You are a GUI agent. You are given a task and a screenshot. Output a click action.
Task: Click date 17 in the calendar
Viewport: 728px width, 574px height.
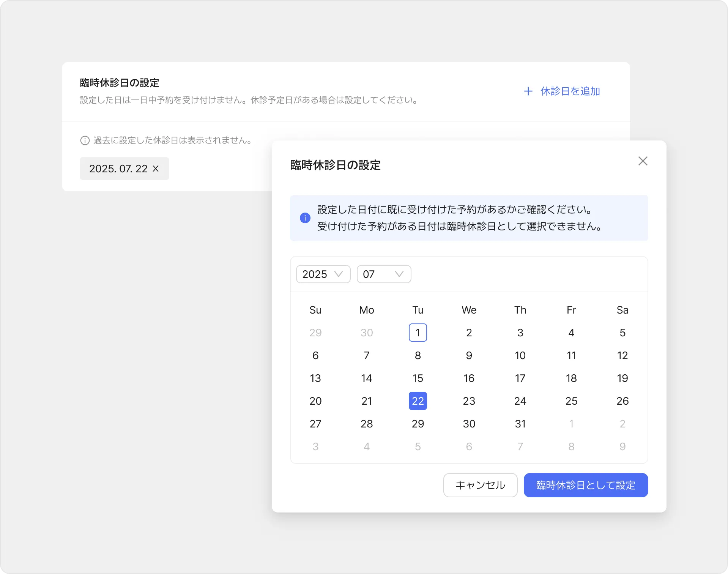click(520, 378)
